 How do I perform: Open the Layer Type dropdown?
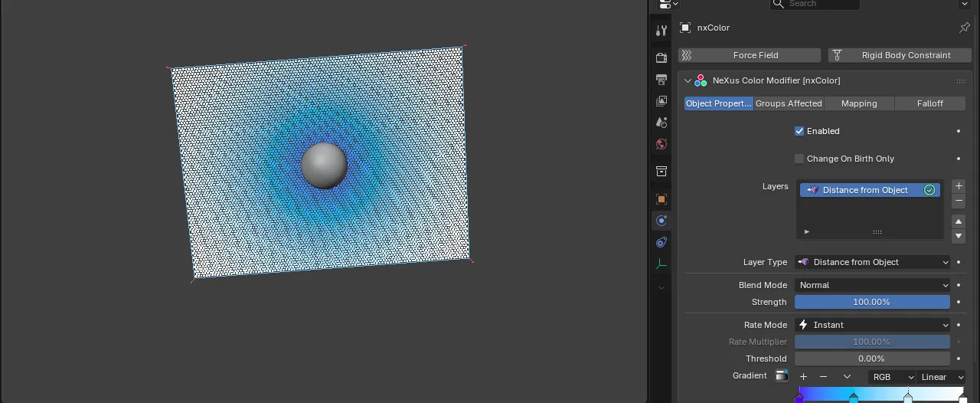[872, 262]
